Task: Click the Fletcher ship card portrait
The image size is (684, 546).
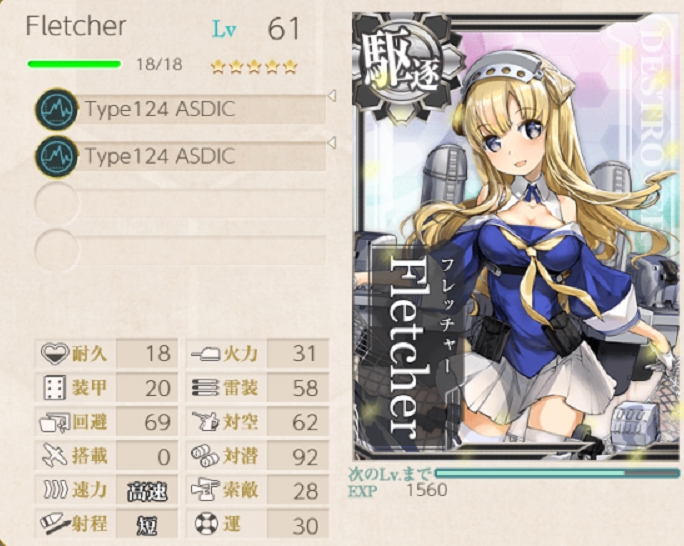Action: [517, 236]
